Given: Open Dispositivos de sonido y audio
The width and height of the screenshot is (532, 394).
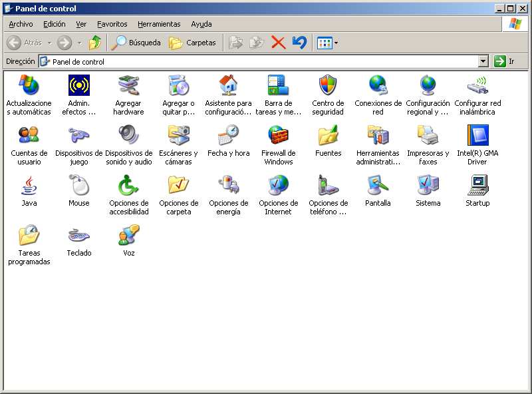Looking at the screenshot, I should point(128,136).
